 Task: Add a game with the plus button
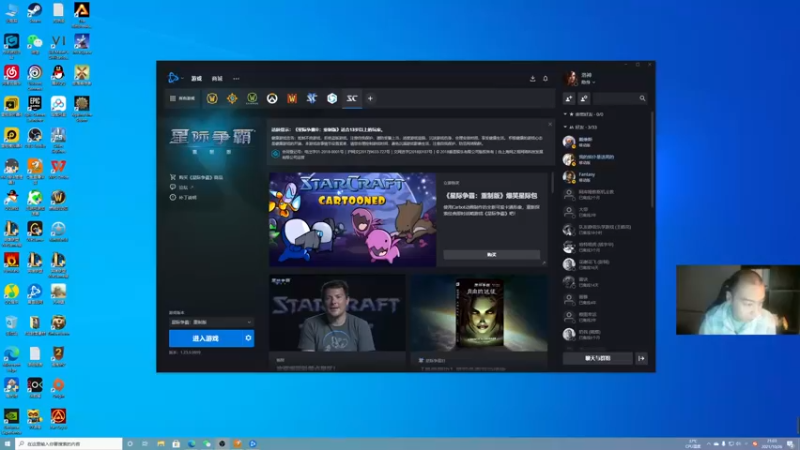[370, 98]
